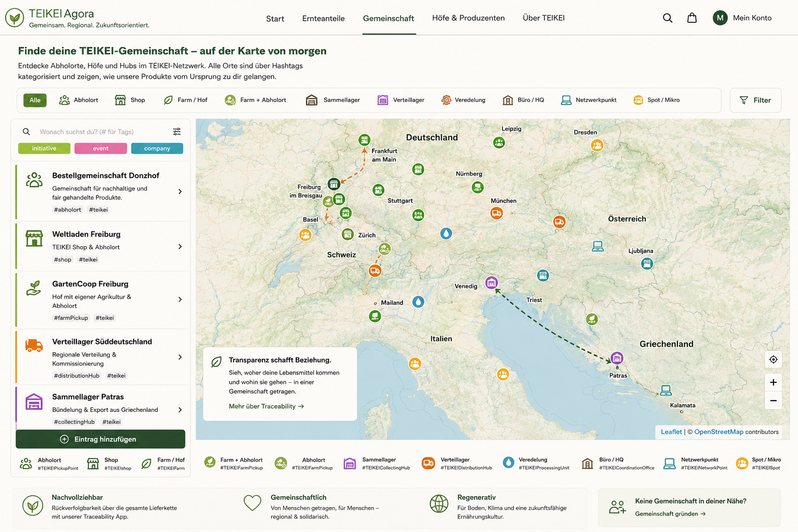Viewport: 798px width, 532px height.
Task: Click the green marker at Nürnberg
Action: coord(477,187)
